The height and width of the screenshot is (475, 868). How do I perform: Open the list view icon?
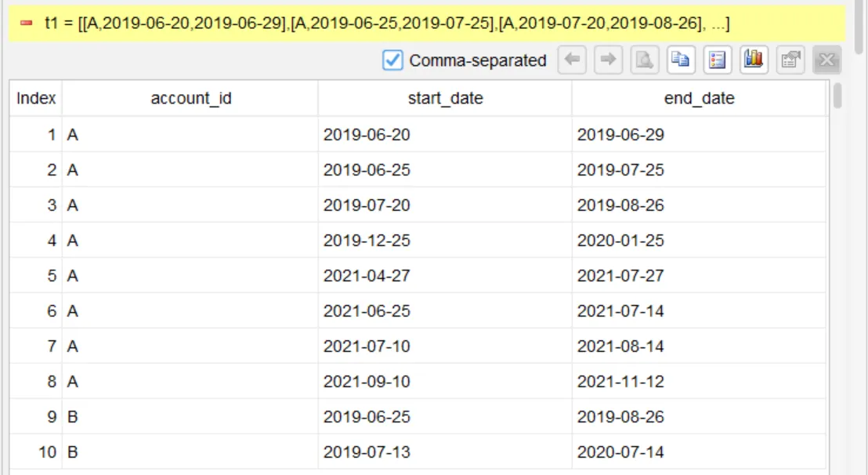[718, 60]
